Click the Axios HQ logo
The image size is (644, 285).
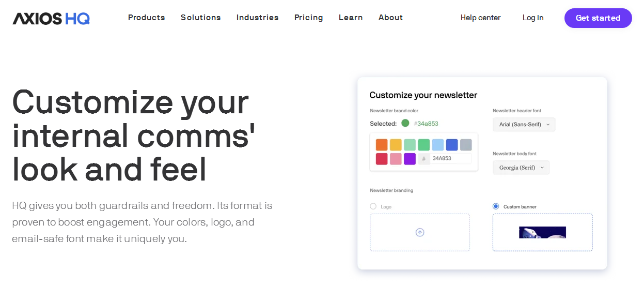coord(51,18)
